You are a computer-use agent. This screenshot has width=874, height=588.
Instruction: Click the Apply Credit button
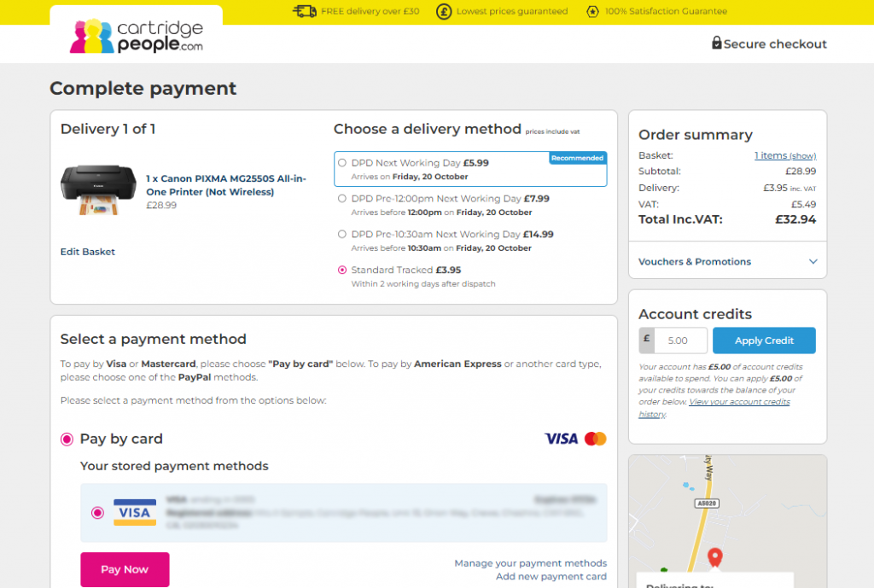(764, 340)
